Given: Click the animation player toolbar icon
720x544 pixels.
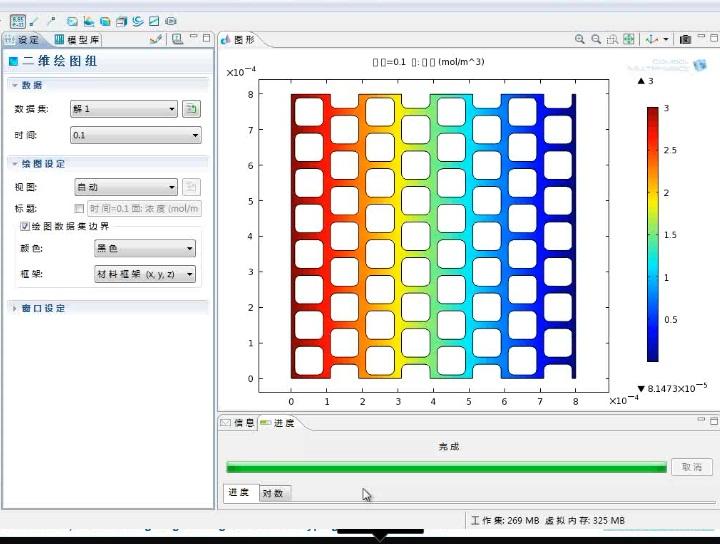Looking at the screenshot, I should click(x=171, y=21).
